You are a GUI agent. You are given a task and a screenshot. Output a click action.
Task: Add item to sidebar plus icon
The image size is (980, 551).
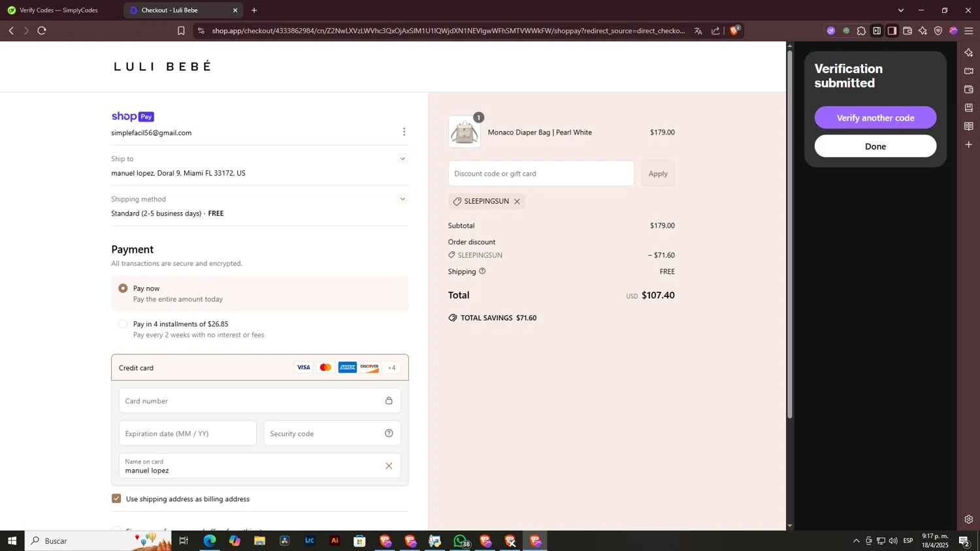(969, 144)
